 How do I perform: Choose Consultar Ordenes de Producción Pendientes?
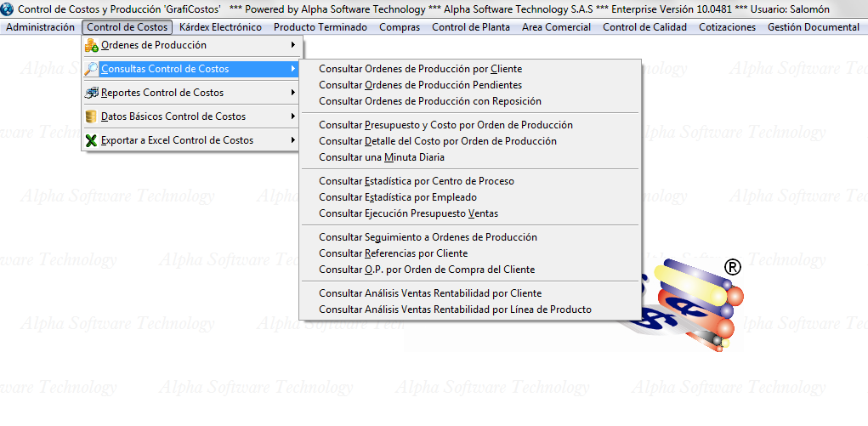pos(420,85)
